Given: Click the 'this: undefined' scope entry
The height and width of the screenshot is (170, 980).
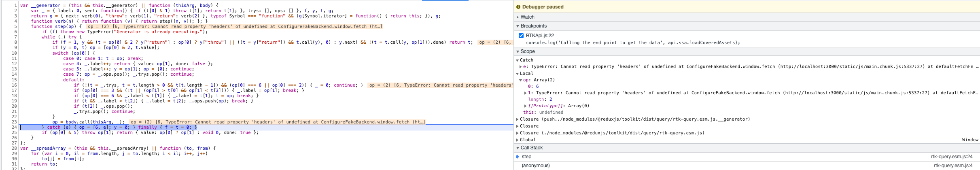Looking at the screenshot, I should 543,112.
